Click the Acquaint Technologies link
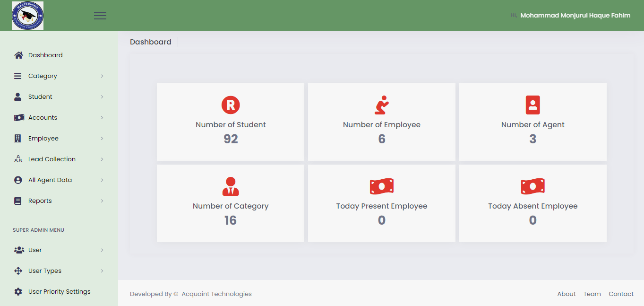Image resolution: width=644 pixels, height=306 pixels. [x=216, y=294]
